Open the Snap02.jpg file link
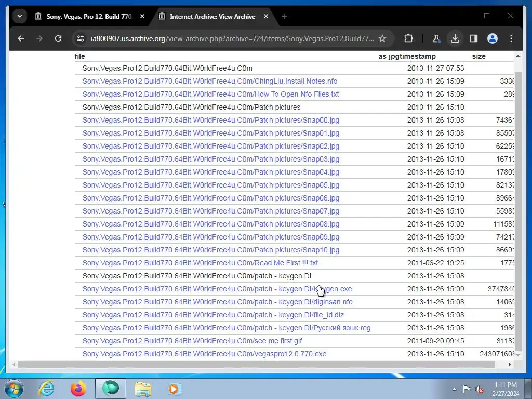 (211, 146)
